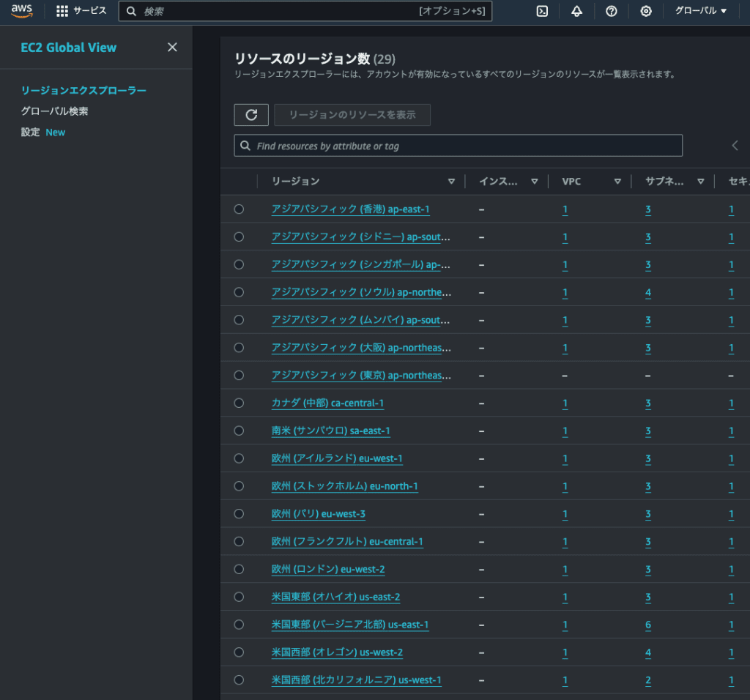Sort by the VPC column arrow

[617, 181]
